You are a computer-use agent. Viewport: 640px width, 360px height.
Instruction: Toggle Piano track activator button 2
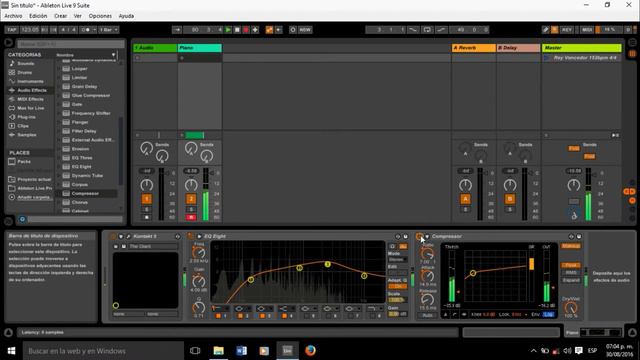click(x=191, y=199)
